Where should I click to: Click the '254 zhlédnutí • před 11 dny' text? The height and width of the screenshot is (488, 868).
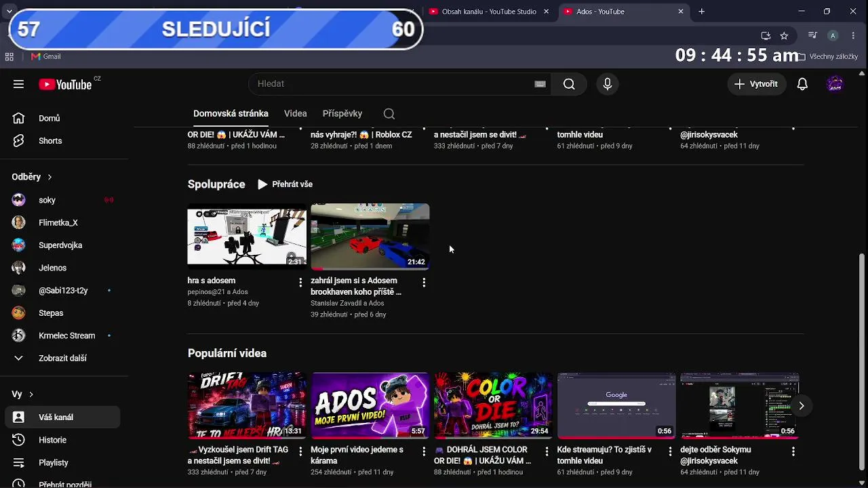[x=352, y=472]
